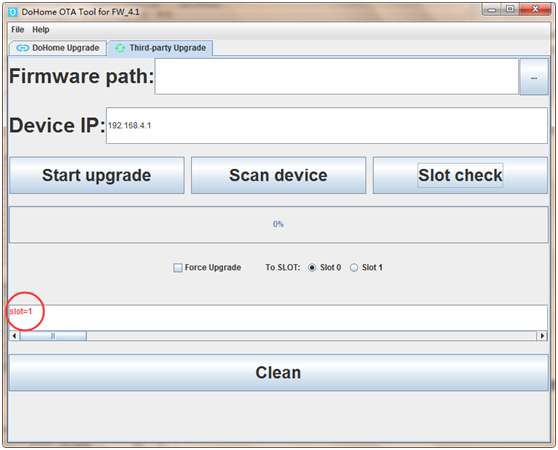Switch to the DoHome Upgrade tab
The image size is (558, 450).
coord(58,48)
